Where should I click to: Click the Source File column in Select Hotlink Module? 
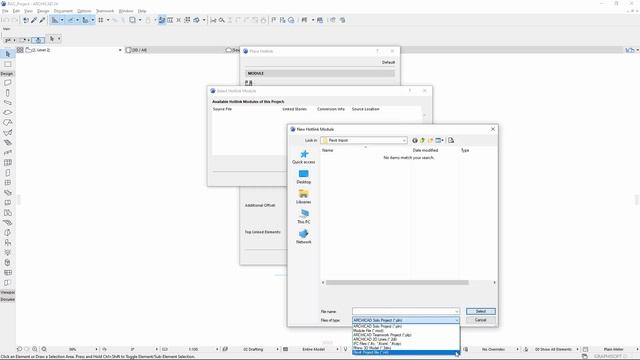coord(222,109)
